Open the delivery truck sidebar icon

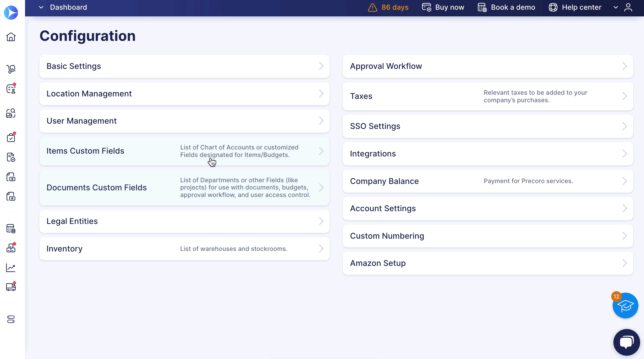11,287
